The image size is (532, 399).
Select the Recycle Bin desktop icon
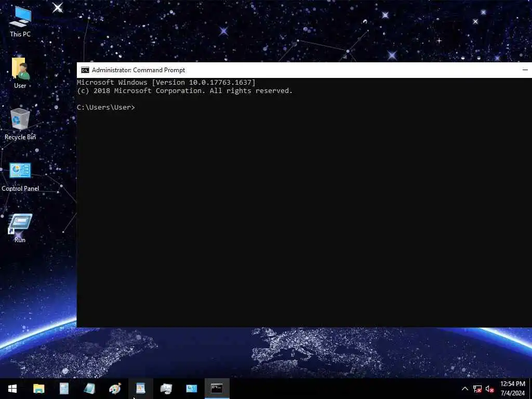point(20,124)
